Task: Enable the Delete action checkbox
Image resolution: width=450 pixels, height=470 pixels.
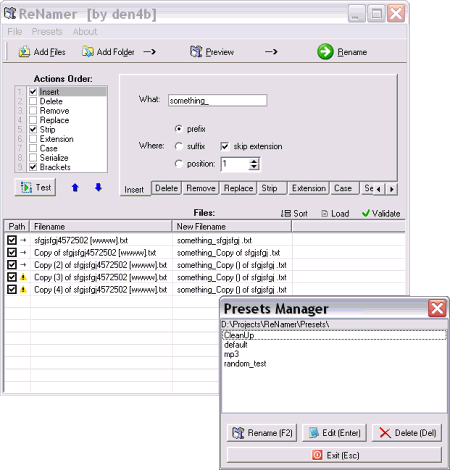Action: pyautogui.click(x=33, y=101)
